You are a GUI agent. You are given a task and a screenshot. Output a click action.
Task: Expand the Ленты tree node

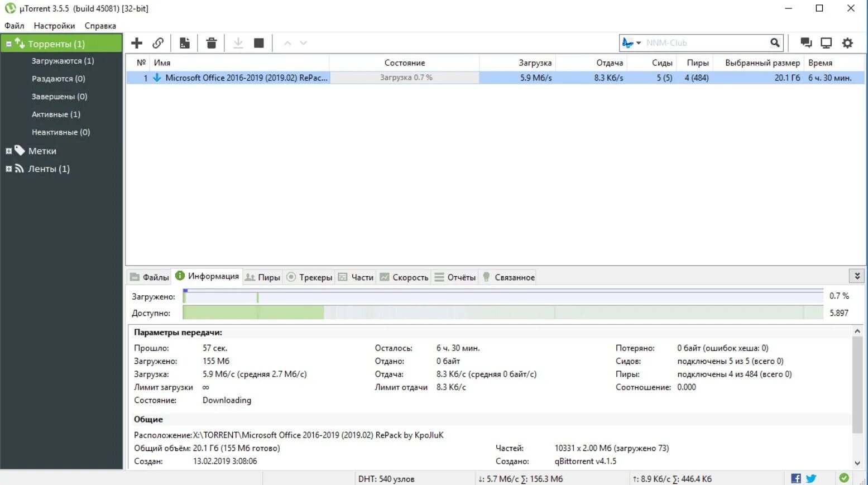tap(8, 169)
